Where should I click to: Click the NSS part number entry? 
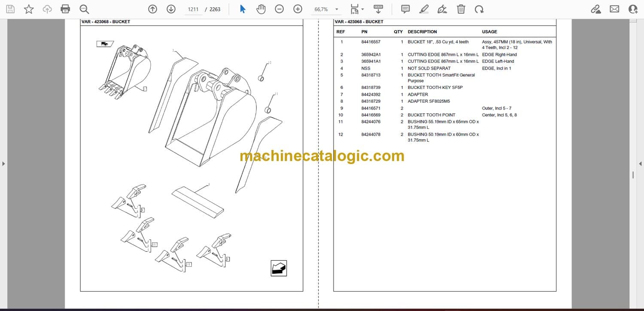coord(366,68)
